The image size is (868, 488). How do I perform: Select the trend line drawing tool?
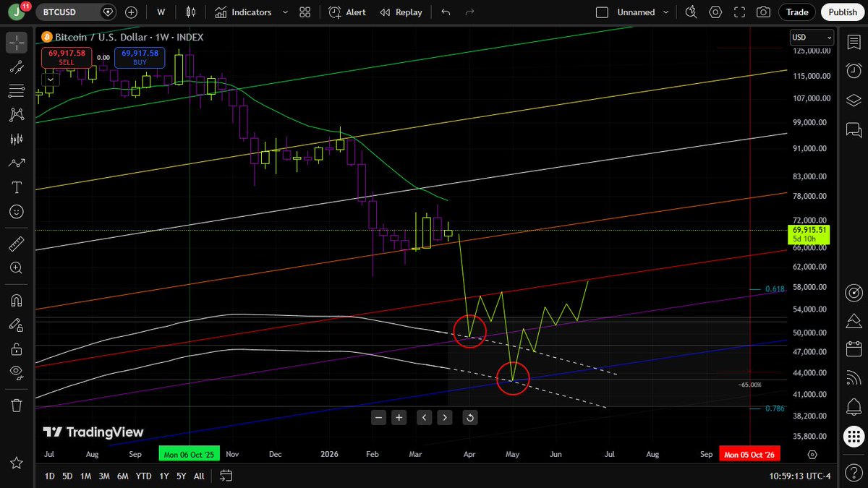17,67
